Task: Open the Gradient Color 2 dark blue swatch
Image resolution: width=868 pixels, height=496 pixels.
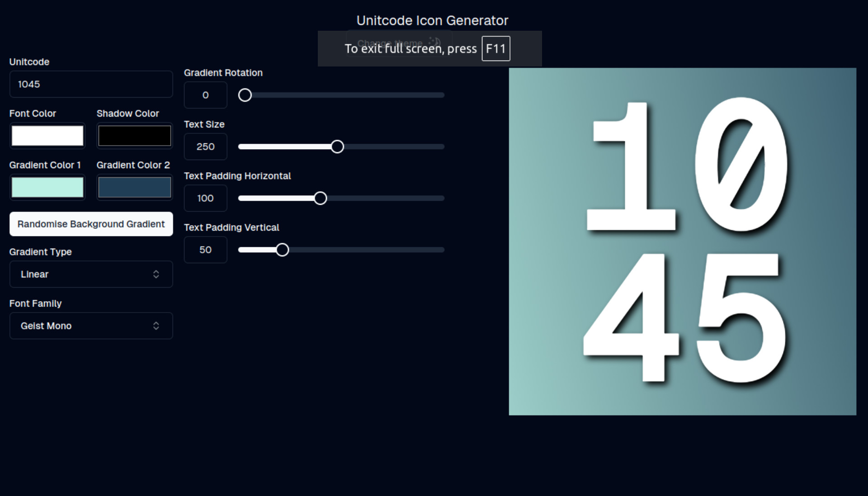Action: pyautogui.click(x=135, y=187)
